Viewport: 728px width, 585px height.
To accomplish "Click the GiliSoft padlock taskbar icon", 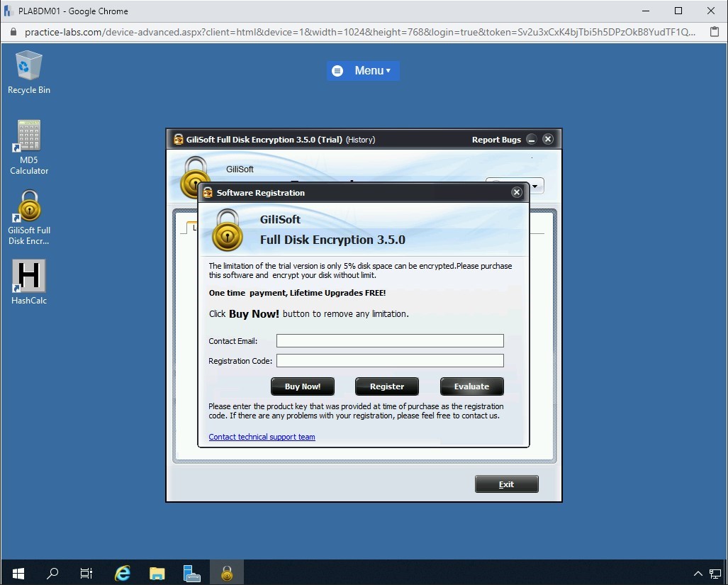I will [x=227, y=573].
